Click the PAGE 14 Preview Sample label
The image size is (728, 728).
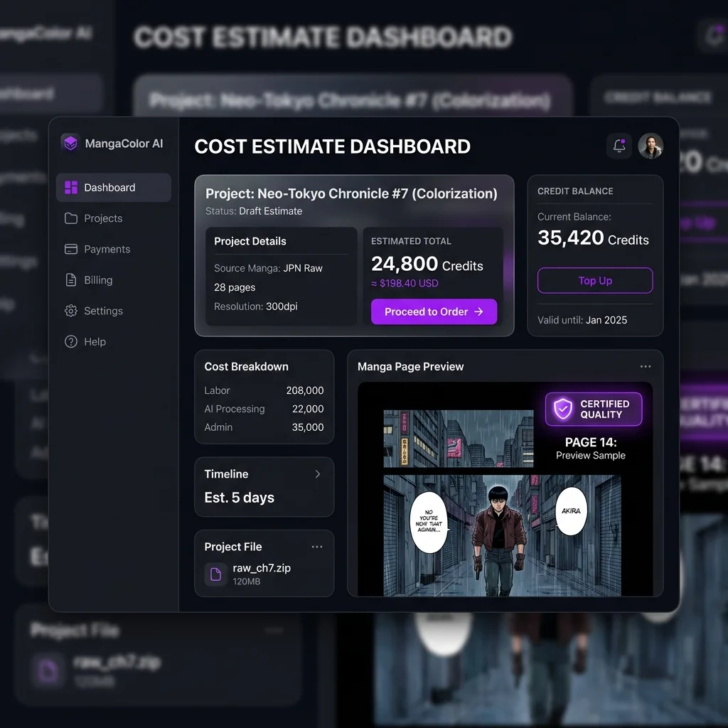click(x=591, y=449)
